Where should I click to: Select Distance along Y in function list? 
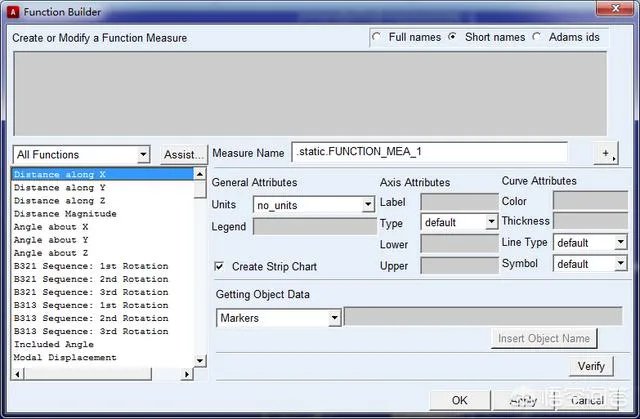coord(59,188)
